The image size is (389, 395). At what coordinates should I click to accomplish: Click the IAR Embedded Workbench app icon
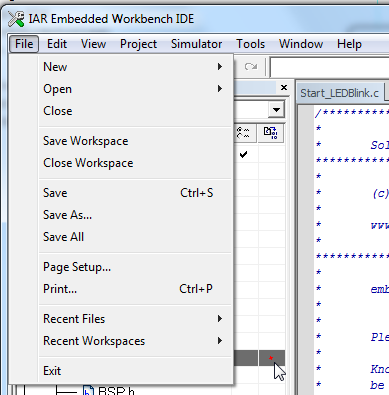click(16, 19)
